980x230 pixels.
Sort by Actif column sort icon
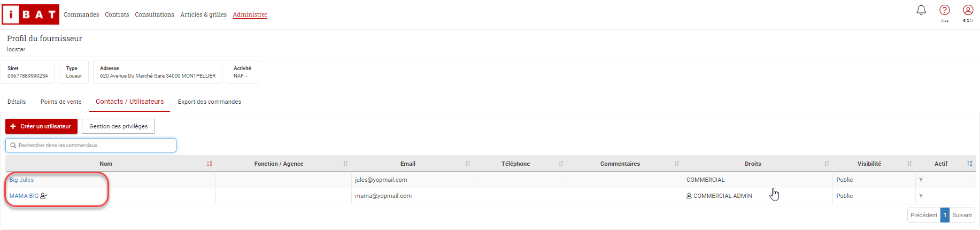[970, 164]
